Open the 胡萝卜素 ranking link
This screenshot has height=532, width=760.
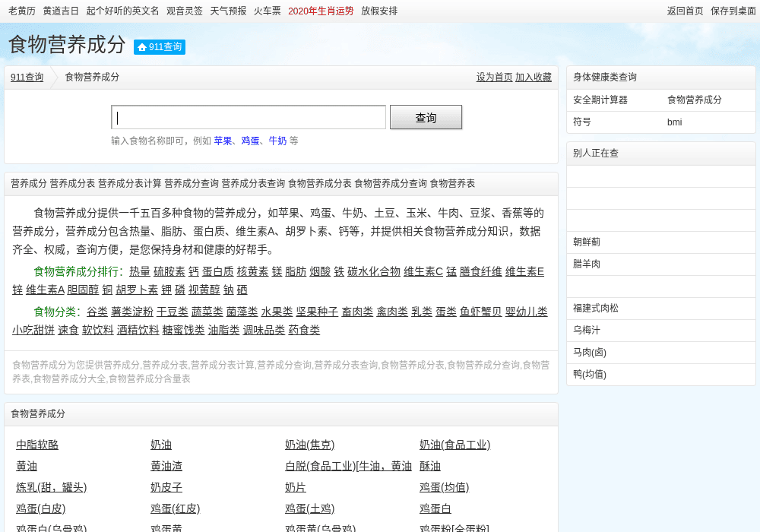(137, 290)
